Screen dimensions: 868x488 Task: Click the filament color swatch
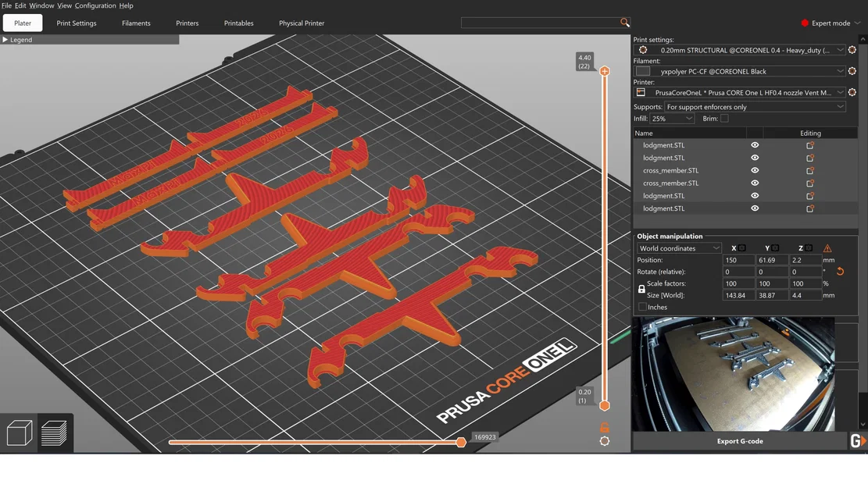pos(643,71)
